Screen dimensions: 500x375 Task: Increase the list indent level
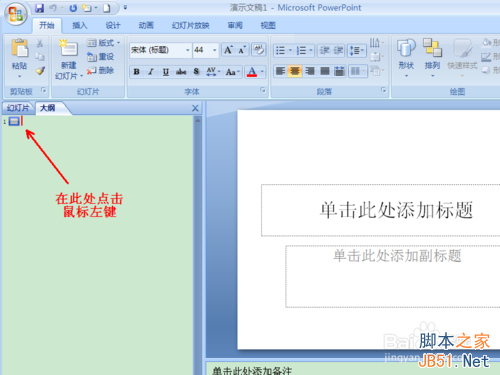[338, 50]
